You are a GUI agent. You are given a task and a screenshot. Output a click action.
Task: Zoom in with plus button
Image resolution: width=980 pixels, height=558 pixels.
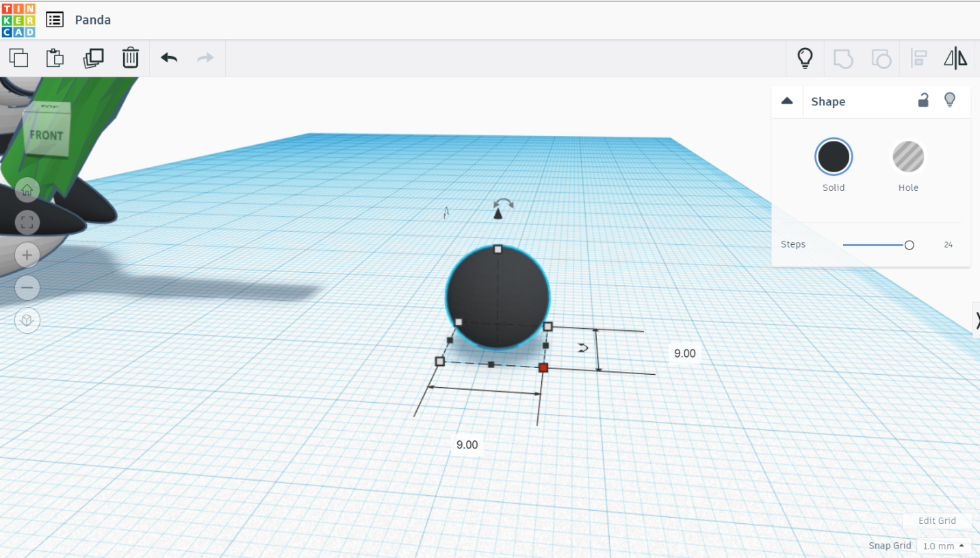click(27, 255)
